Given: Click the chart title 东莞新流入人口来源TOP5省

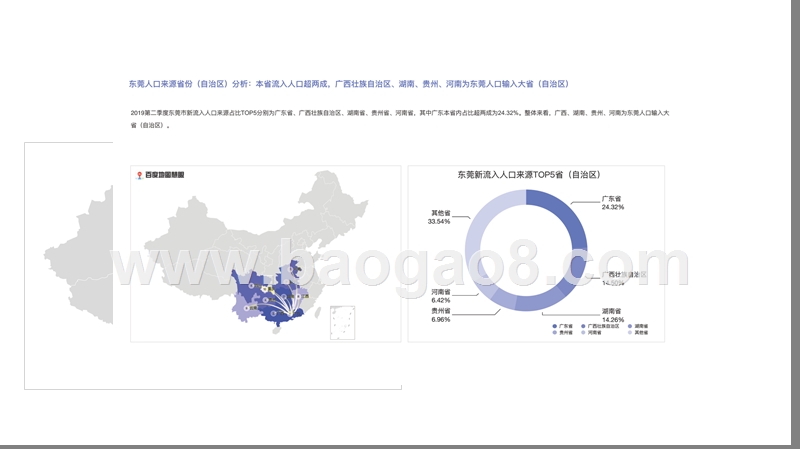Looking at the screenshot, I should [x=529, y=174].
